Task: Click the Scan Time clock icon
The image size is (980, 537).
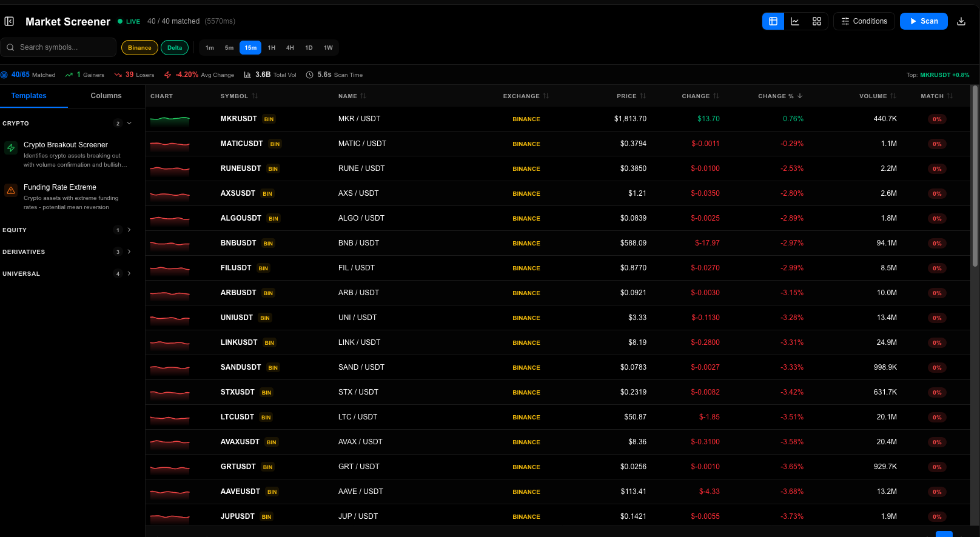Action: tap(309, 75)
